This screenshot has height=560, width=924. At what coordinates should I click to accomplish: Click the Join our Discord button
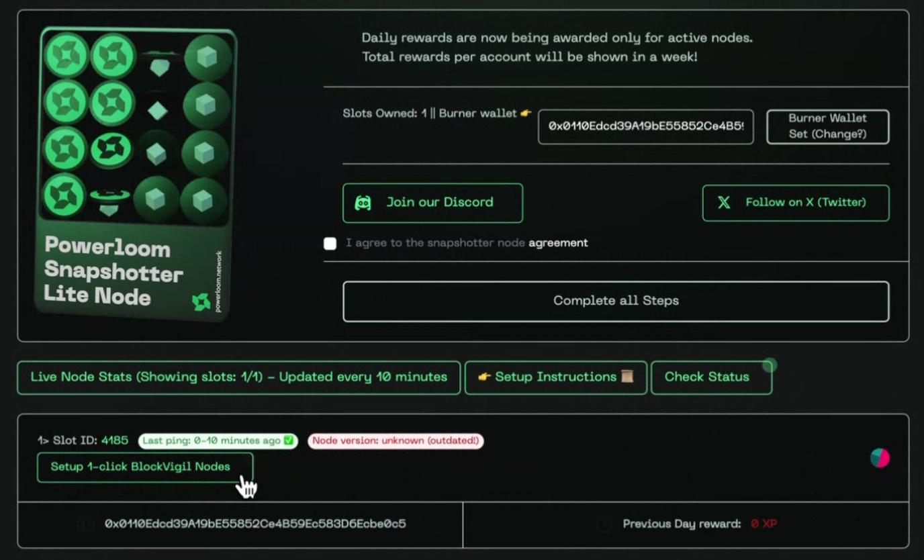pyautogui.click(x=432, y=203)
